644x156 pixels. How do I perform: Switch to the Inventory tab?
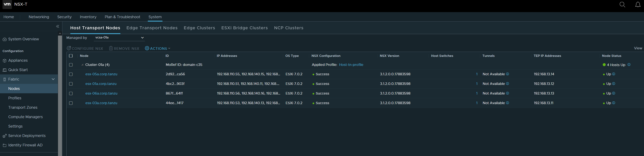point(88,17)
